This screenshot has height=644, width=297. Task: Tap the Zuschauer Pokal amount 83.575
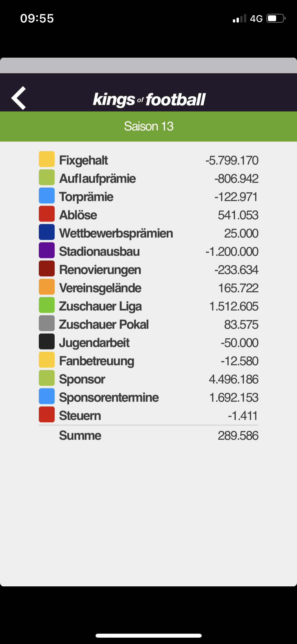(x=241, y=324)
